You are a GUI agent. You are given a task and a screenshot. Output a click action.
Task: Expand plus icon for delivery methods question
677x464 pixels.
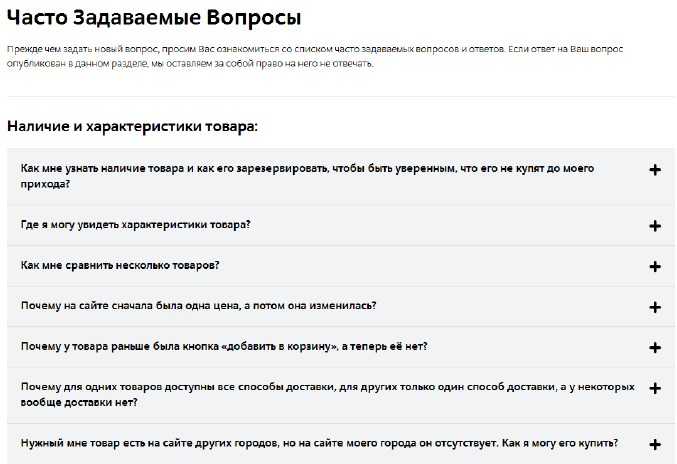(x=655, y=388)
